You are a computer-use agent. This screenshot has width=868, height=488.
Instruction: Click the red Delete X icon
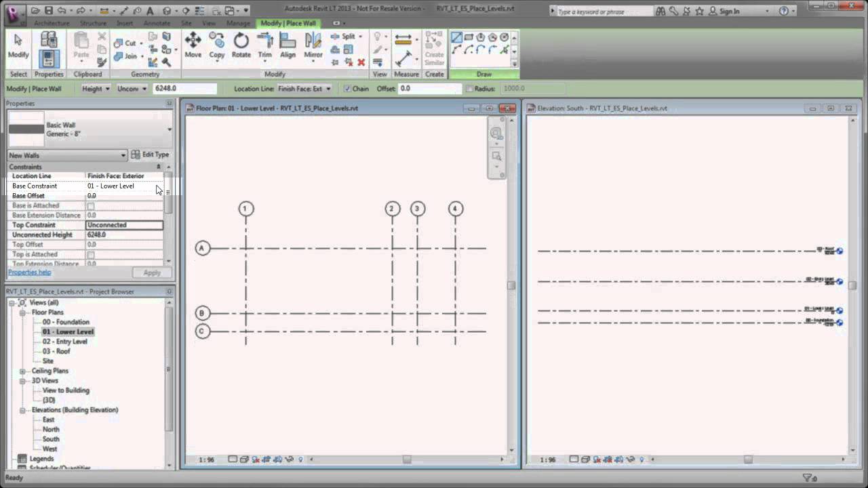361,62
